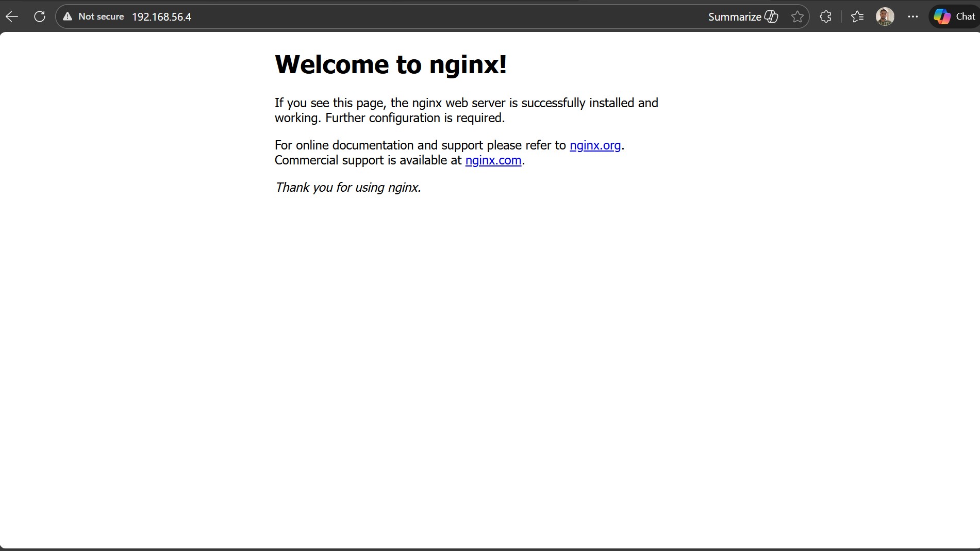The height and width of the screenshot is (551, 980).
Task: Open the Extensions puzzle icon
Action: click(x=825, y=16)
